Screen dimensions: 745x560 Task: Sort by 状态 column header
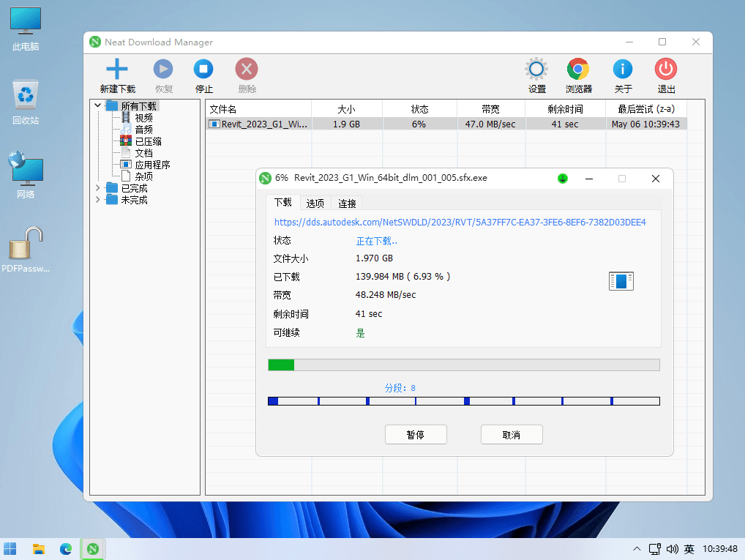pos(419,109)
